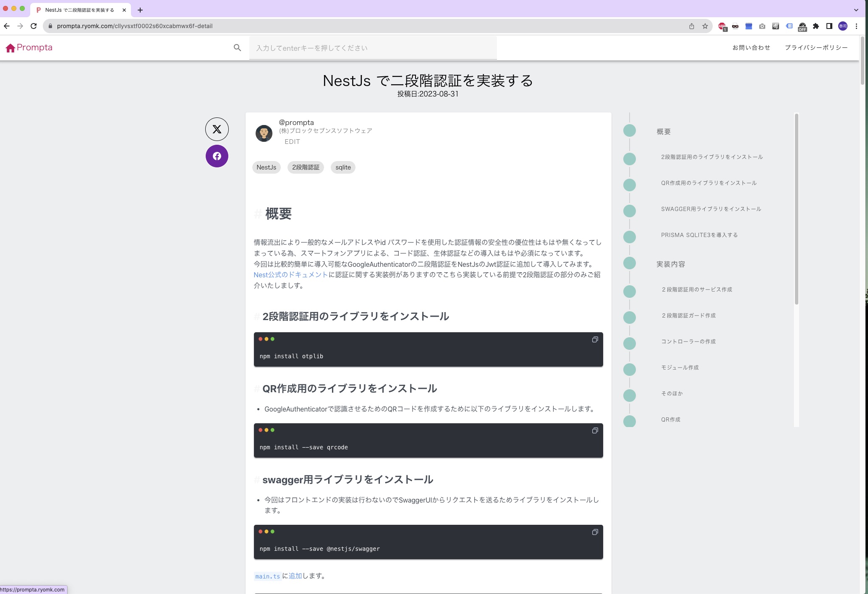Click the main page vertical scrollbar

[x=862, y=61]
